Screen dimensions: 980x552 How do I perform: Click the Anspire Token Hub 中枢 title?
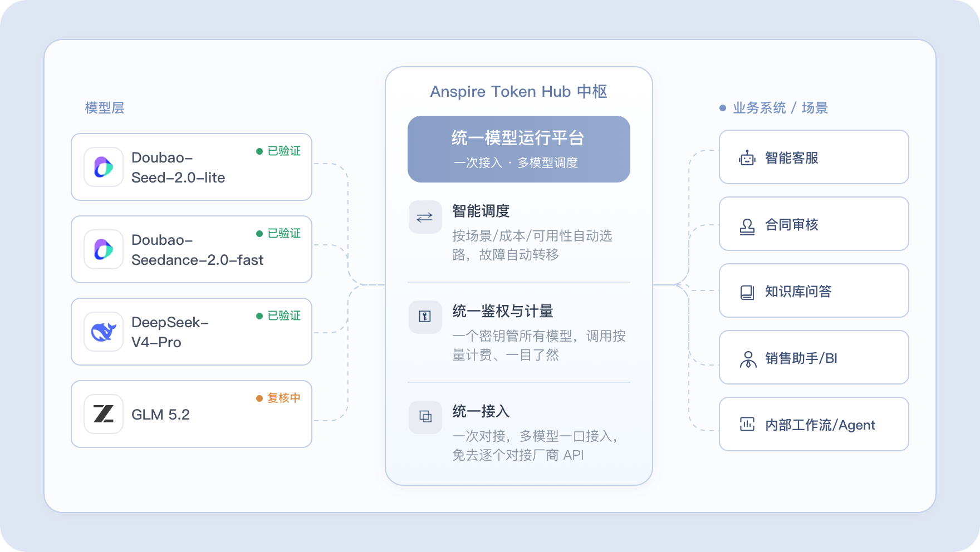point(519,91)
